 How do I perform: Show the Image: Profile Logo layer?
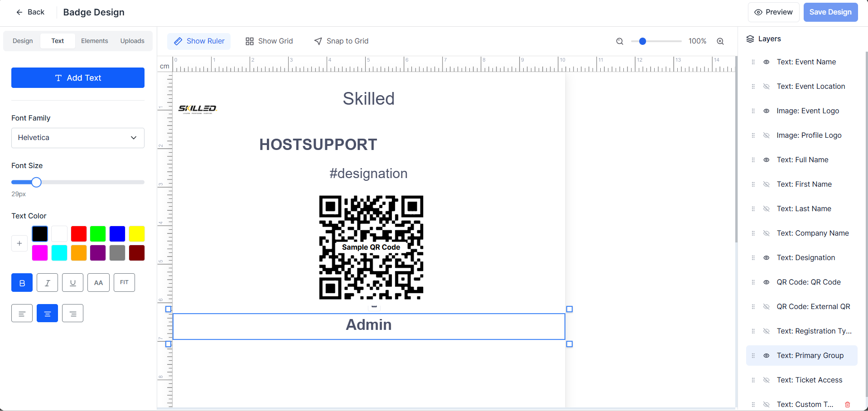[767, 135]
